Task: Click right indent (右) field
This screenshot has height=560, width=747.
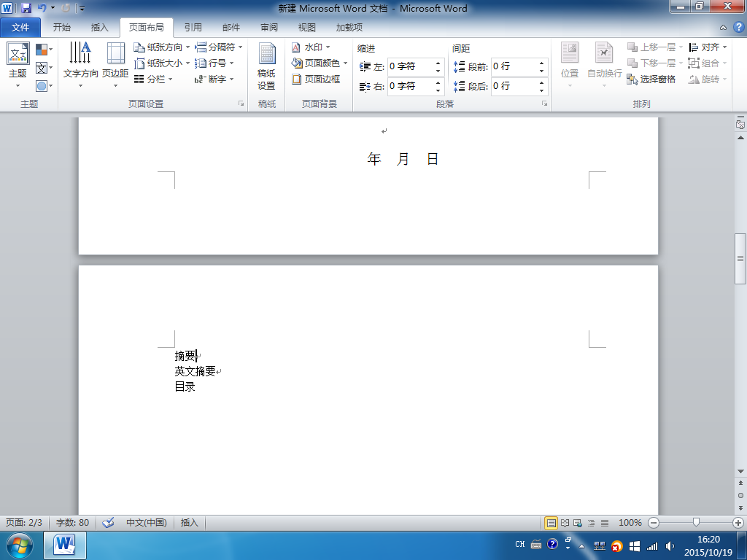Action: tap(415, 86)
